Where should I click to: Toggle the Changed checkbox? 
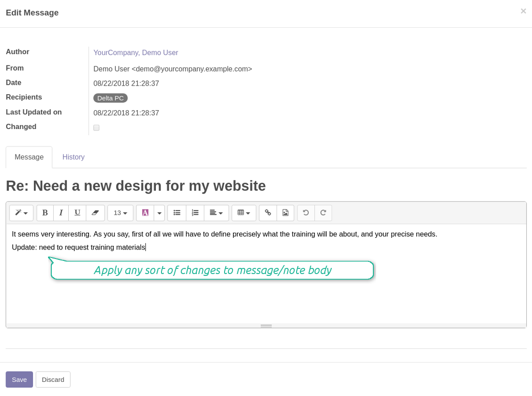tap(97, 128)
